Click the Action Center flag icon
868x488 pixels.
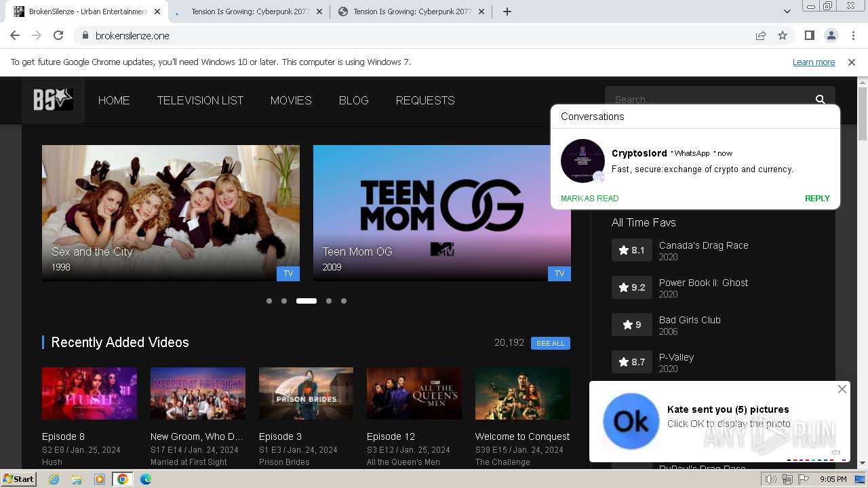pyautogui.click(x=804, y=479)
